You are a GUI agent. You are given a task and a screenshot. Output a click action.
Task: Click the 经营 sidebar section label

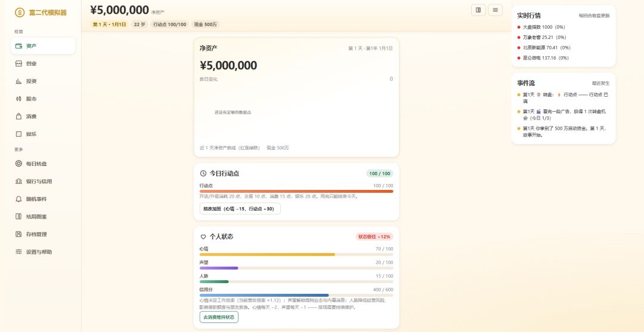click(19, 32)
